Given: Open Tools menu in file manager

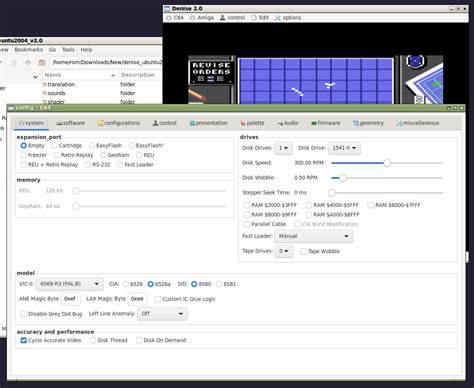Looking at the screenshot, I should pyautogui.click(x=68, y=50).
